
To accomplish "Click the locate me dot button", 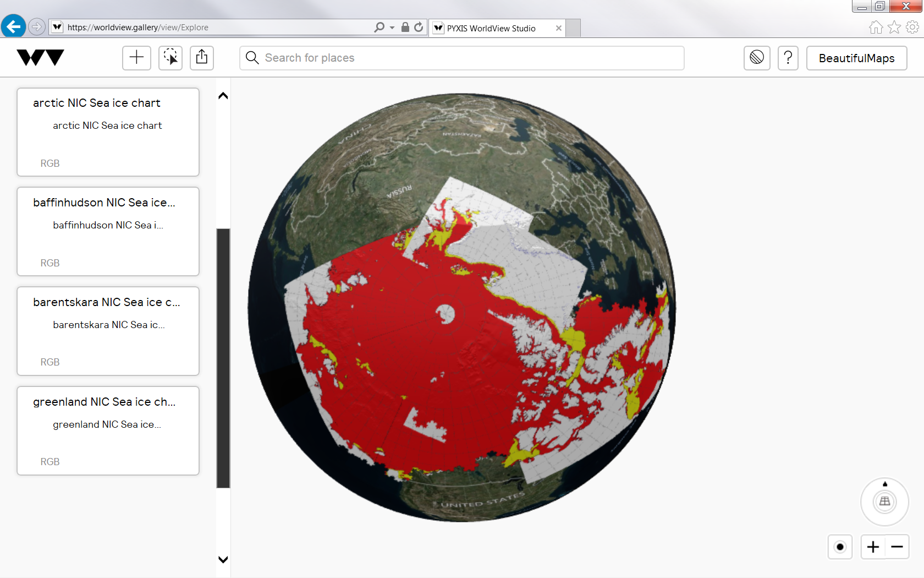I will coord(840,547).
